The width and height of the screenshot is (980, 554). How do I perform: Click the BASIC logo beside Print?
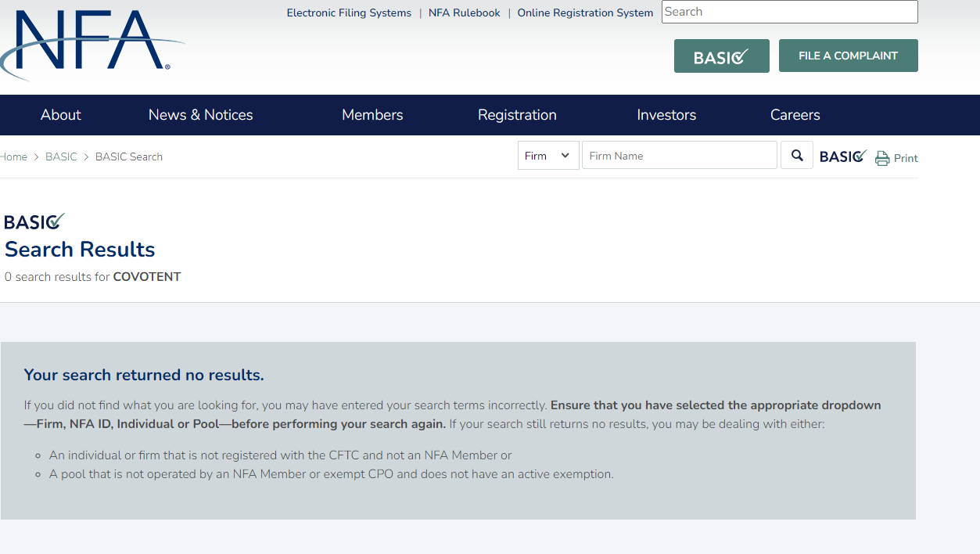click(843, 156)
